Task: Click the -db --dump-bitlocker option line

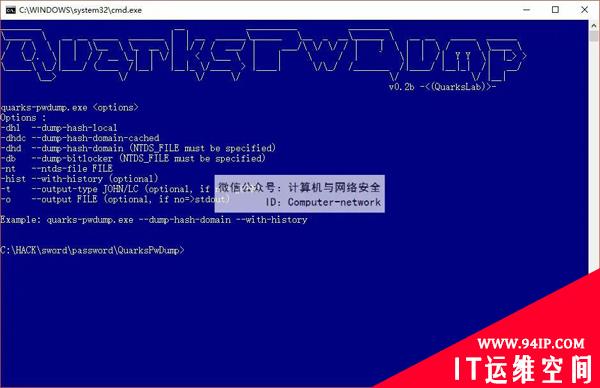Action: (x=132, y=158)
